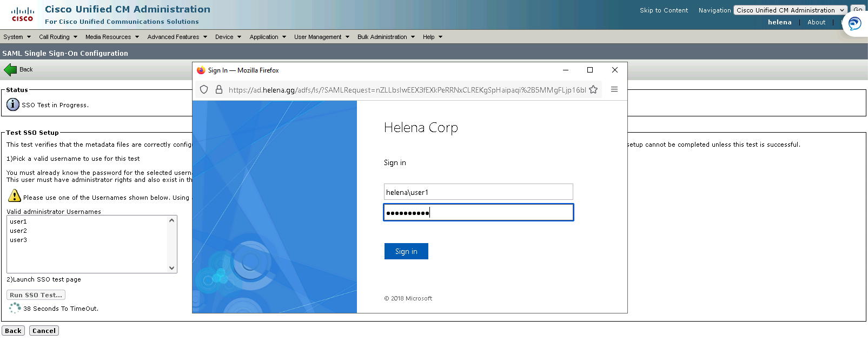
Task: Open the Firefox hamburger menu
Action: tap(614, 89)
